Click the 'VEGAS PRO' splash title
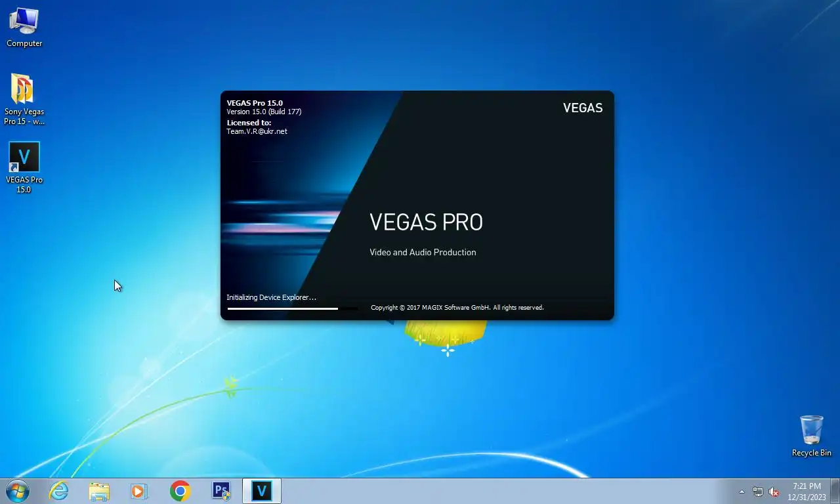Viewport: 840px width, 504px height. point(426,222)
